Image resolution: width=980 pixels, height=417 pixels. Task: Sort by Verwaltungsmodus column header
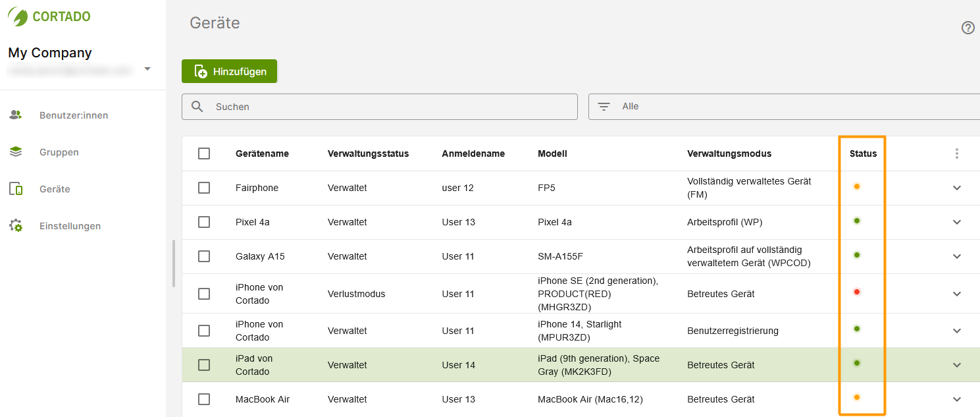click(x=729, y=153)
